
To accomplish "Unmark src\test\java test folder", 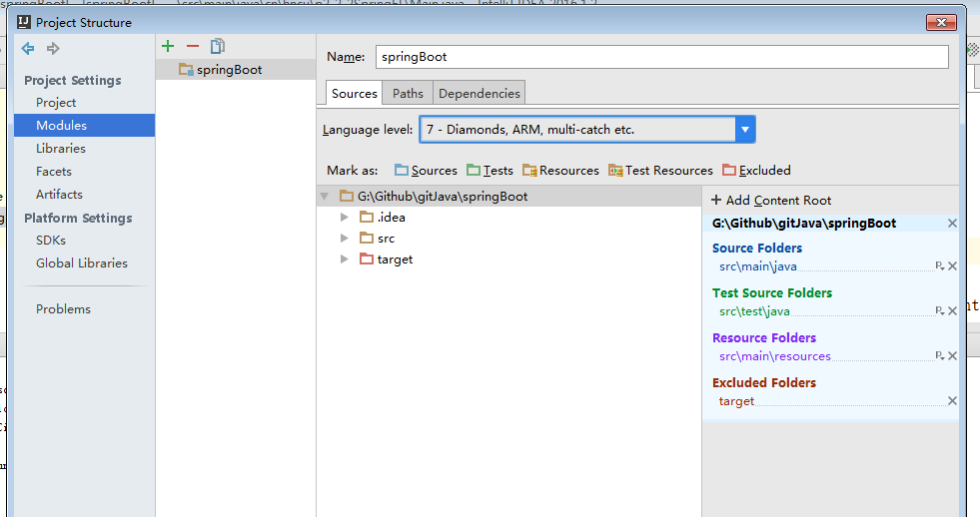I will click(952, 311).
